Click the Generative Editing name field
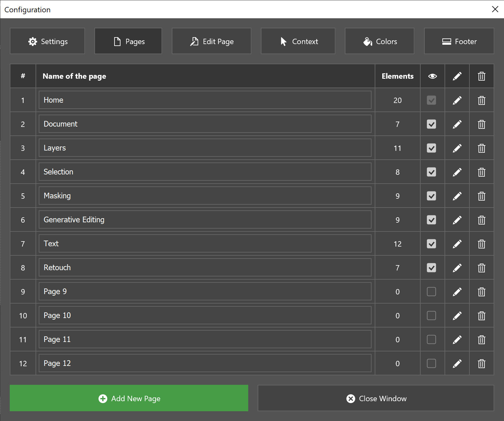This screenshot has width=504, height=421. [205, 220]
